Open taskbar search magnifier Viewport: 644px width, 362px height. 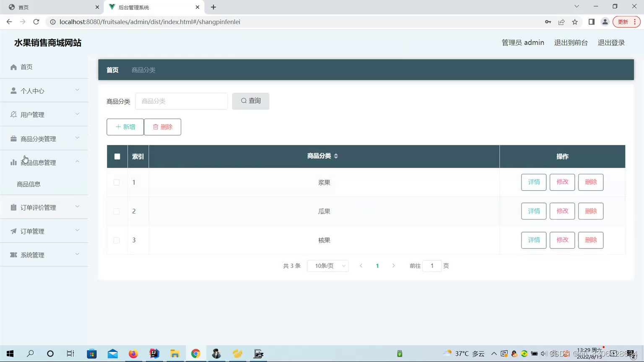click(x=30, y=354)
